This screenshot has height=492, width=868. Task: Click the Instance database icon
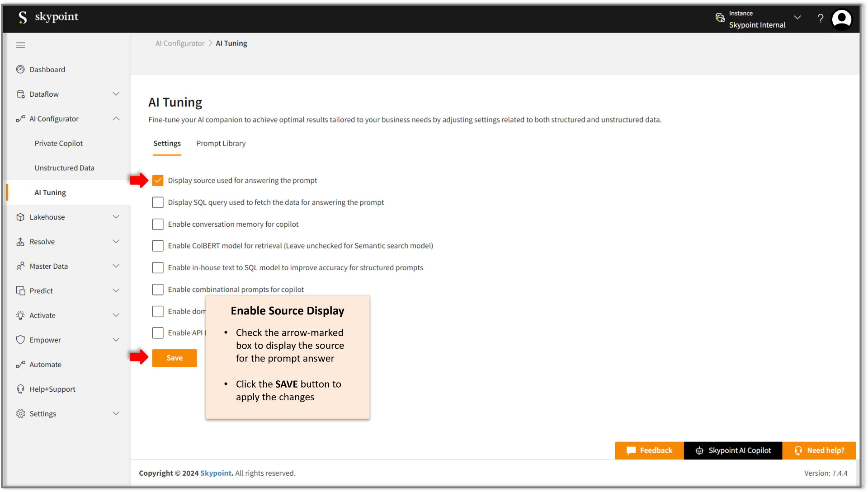coord(720,18)
